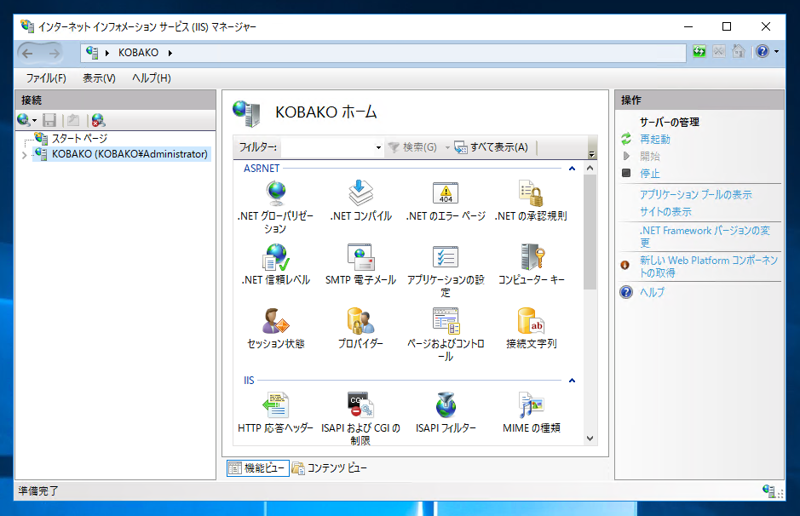Open the ヘルプ(H) menu

tap(152, 78)
